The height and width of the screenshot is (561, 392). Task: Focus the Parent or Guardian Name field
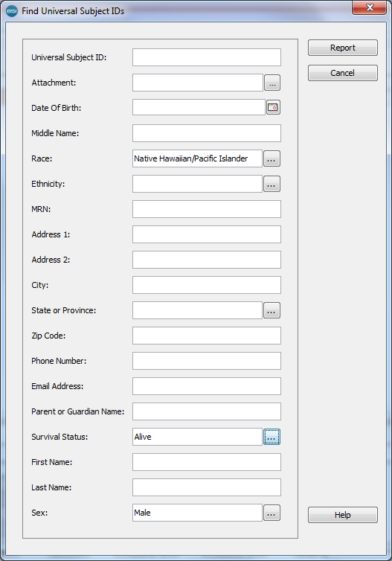coord(207,411)
